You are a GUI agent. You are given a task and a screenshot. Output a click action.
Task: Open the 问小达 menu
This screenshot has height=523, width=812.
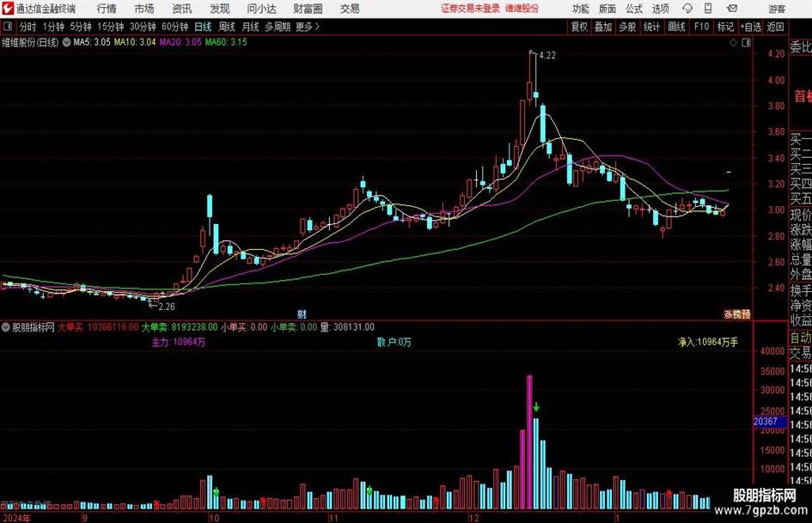pyautogui.click(x=261, y=9)
